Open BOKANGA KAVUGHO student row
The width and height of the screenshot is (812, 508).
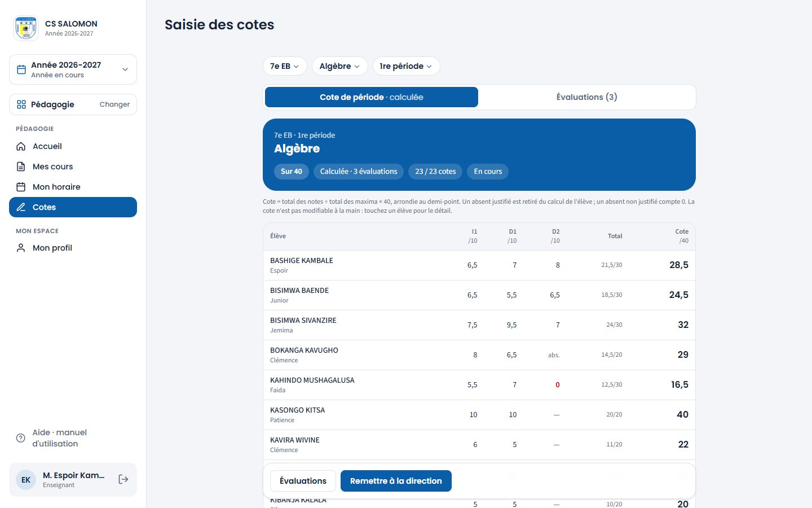(x=479, y=355)
